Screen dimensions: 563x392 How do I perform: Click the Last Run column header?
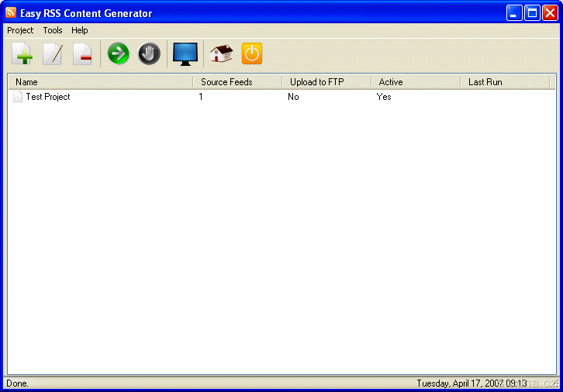coord(504,81)
